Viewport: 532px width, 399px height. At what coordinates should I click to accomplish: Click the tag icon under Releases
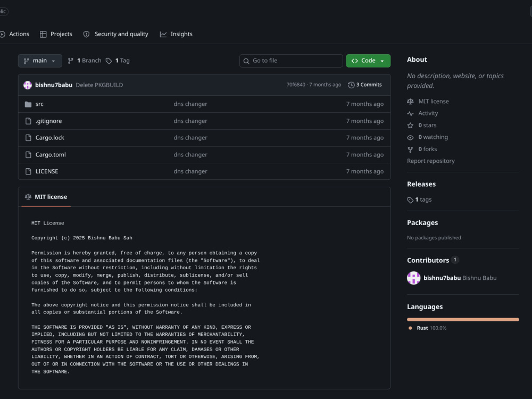410,200
